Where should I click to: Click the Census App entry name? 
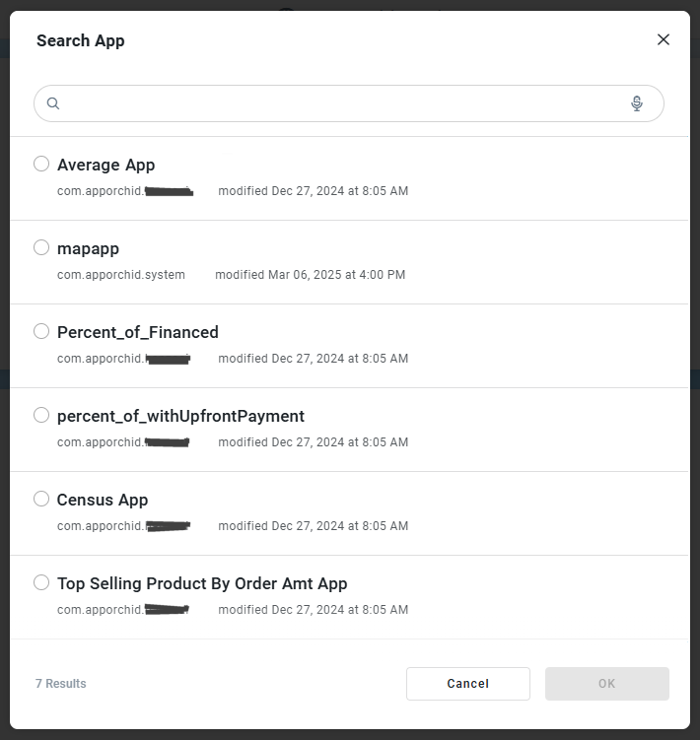pyautogui.click(x=103, y=500)
